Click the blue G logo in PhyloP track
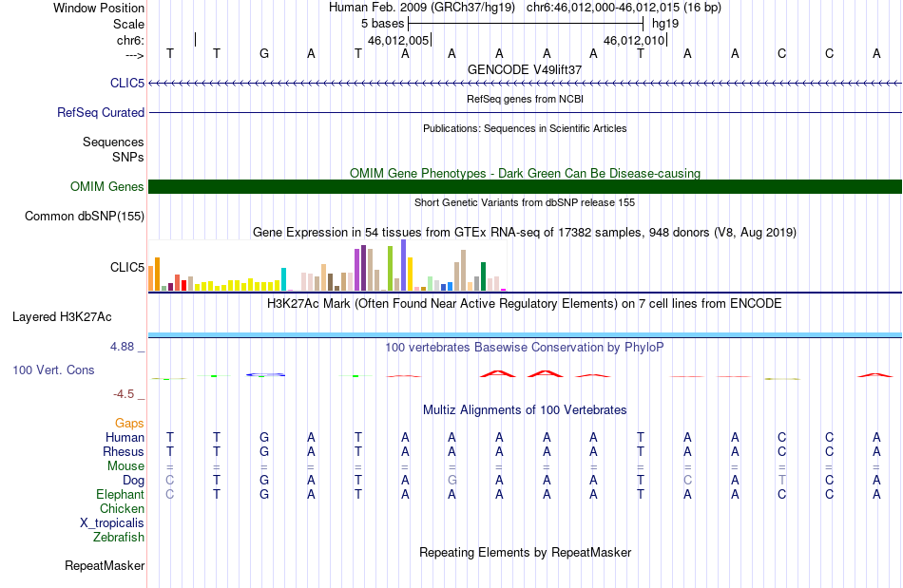The image size is (903, 588). (265, 374)
